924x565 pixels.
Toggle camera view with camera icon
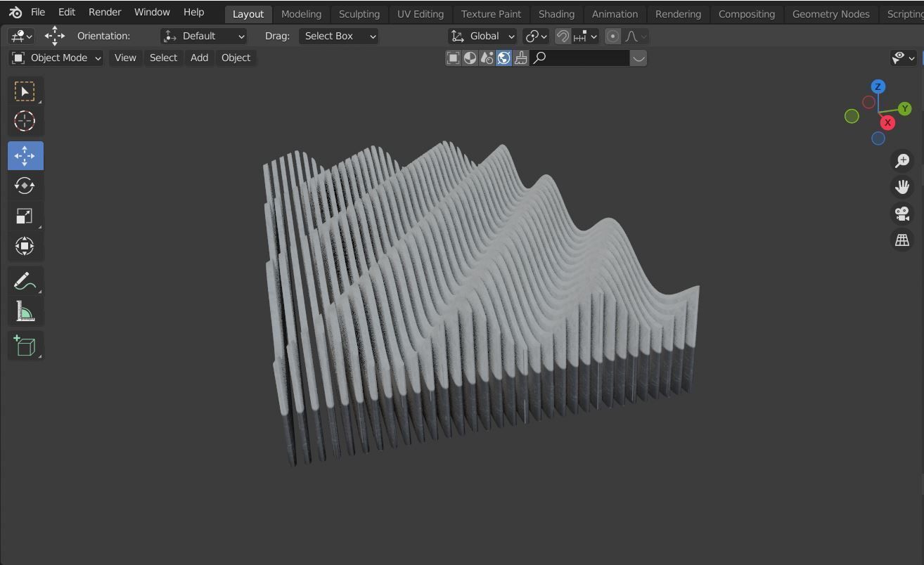[902, 214]
